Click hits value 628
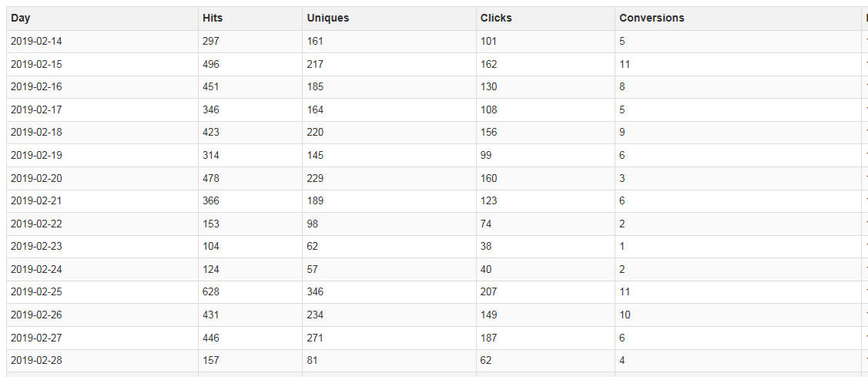This screenshot has height=377, width=868. (x=211, y=292)
